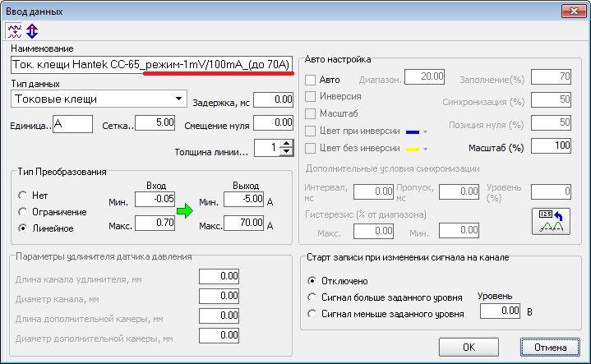
Task: Click the green arrow between Вход and Выход
Action: pos(185,210)
